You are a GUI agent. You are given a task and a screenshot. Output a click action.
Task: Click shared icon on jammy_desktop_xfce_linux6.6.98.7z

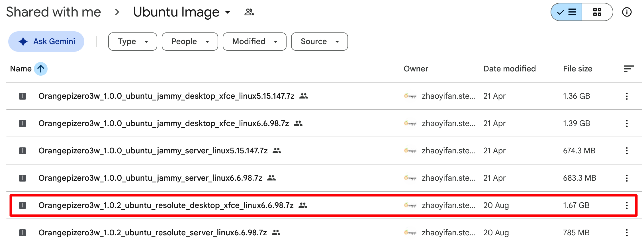298,123
